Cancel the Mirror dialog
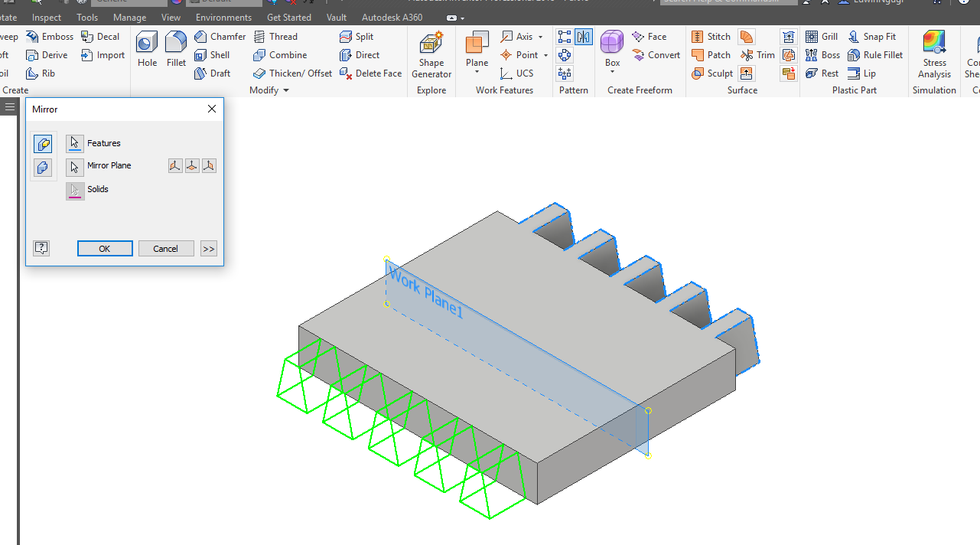This screenshot has height=545, width=980. tap(166, 249)
